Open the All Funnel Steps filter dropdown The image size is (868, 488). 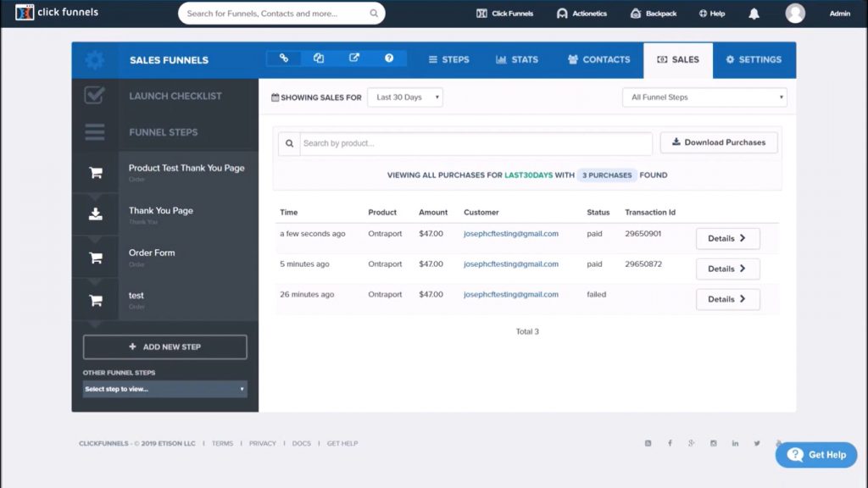(x=704, y=97)
